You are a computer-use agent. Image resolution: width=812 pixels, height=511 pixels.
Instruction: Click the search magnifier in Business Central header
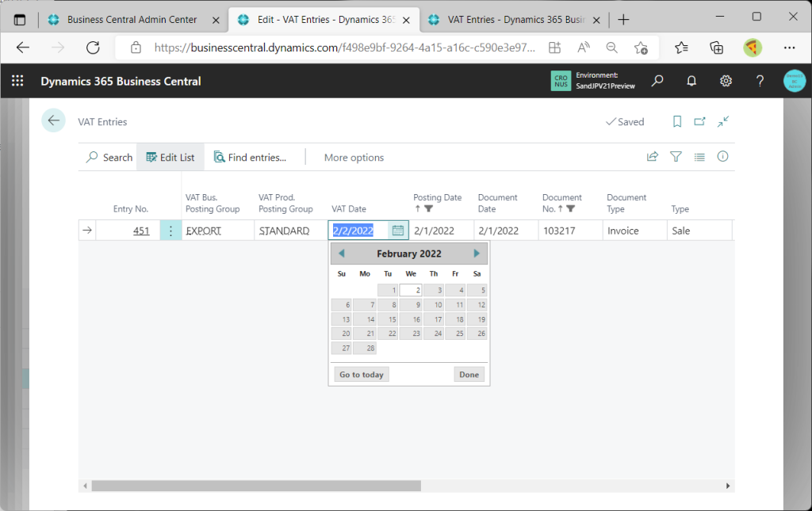point(657,81)
